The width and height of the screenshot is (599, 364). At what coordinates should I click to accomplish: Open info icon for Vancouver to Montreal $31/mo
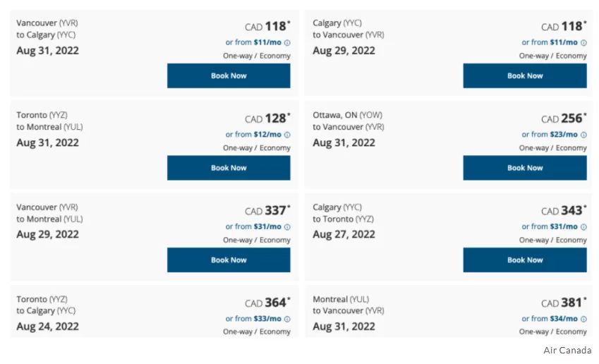click(287, 227)
